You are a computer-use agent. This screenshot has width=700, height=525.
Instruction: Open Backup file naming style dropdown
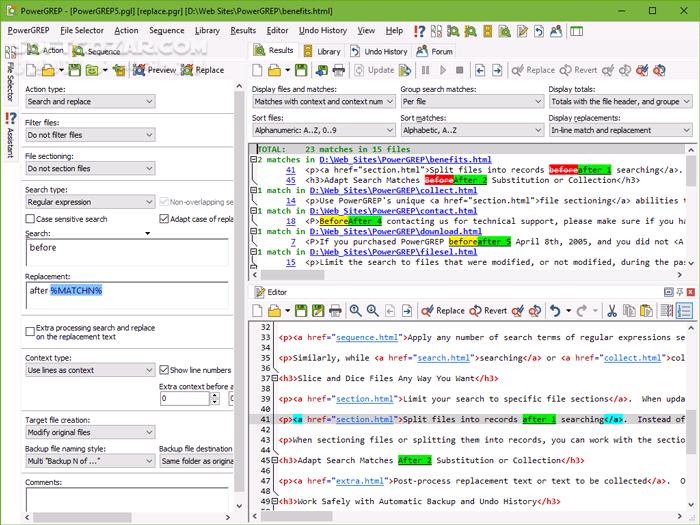click(90, 461)
